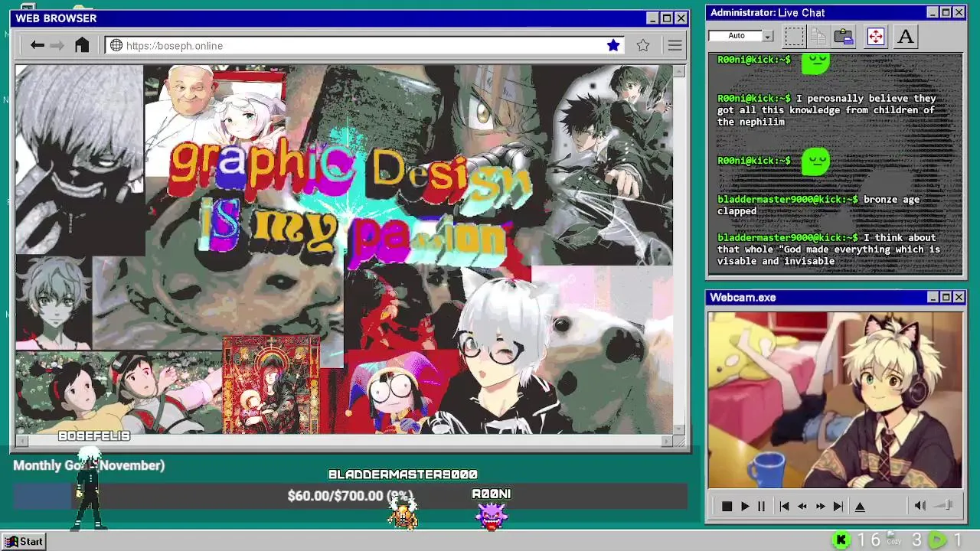Click the Cozy icon in the taskbar tray
This screenshot has width=980, height=551.
pyautogui.click(x=893, y=539)
